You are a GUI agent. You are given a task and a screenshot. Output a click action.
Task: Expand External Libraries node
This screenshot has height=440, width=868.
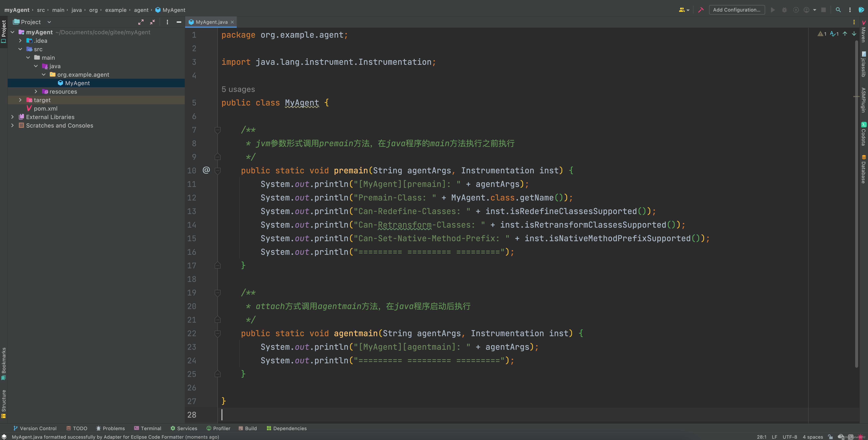12,117
